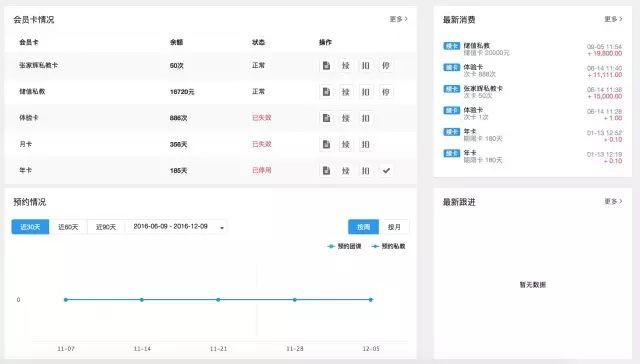Click 续 renew icon in 年卡 table row
Viewport: 640px width, 364px height.
(x=346, y=170)
